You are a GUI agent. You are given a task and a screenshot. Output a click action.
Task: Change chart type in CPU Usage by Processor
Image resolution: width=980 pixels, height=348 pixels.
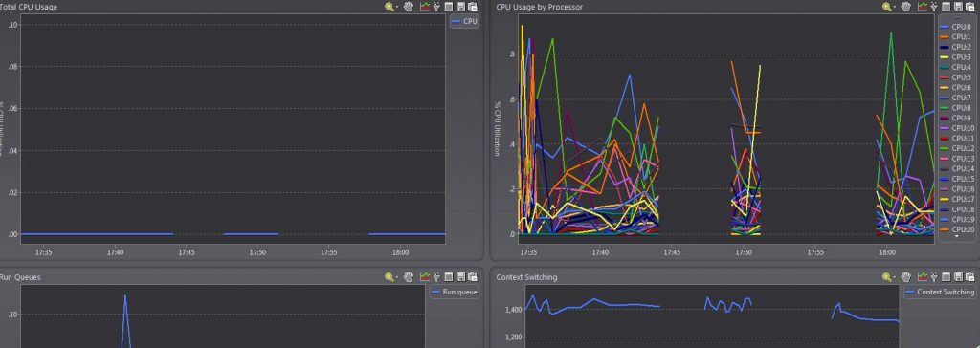click(x=924, y=7)
